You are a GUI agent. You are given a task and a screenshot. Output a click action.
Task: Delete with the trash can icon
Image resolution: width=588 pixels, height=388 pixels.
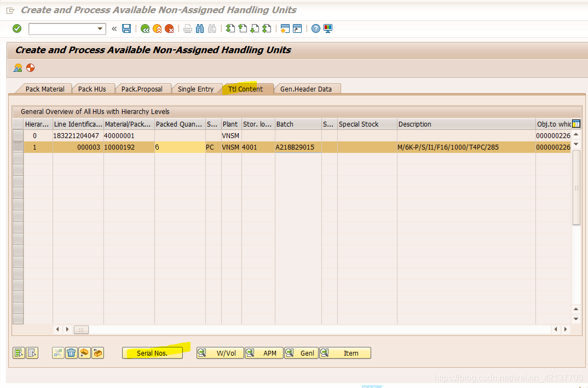71,353
